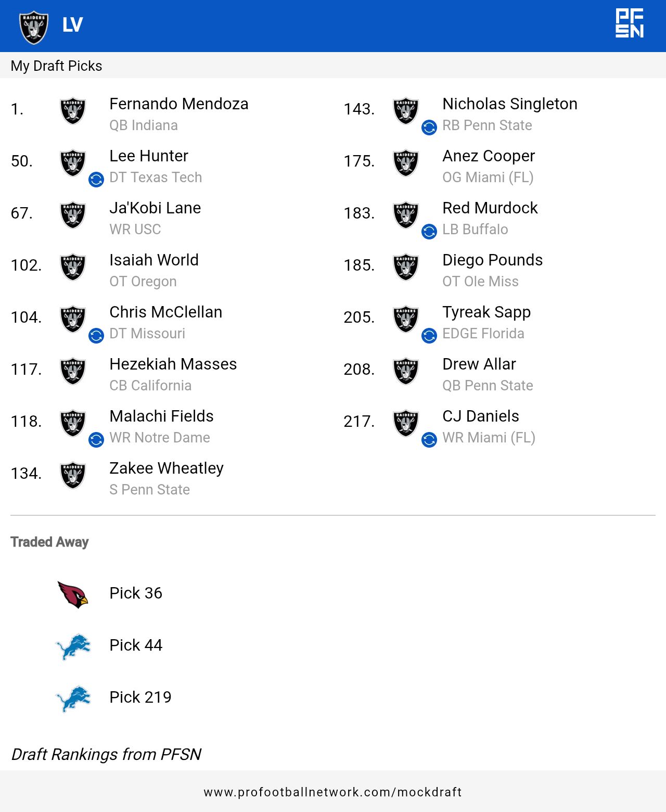Click the trade icon next to Chris McClellan
Screen dimensions: 666x812
point(96,336)
